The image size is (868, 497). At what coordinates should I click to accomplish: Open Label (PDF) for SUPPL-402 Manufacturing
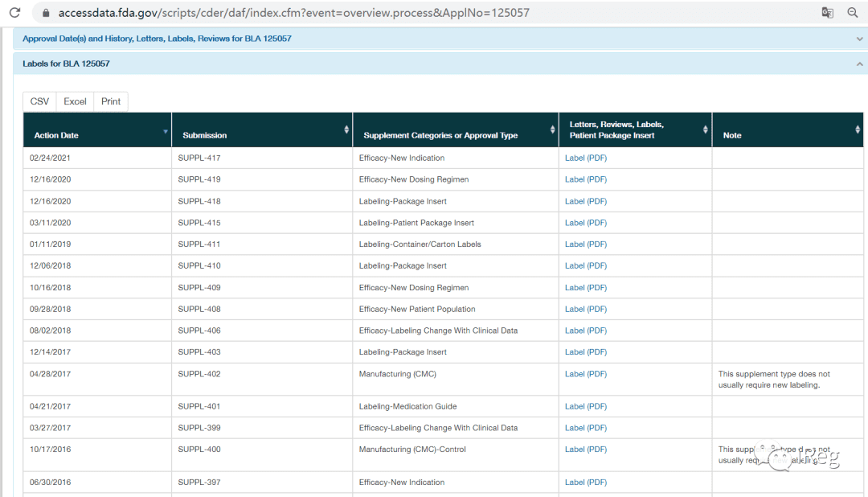click(x=586, y=374)
